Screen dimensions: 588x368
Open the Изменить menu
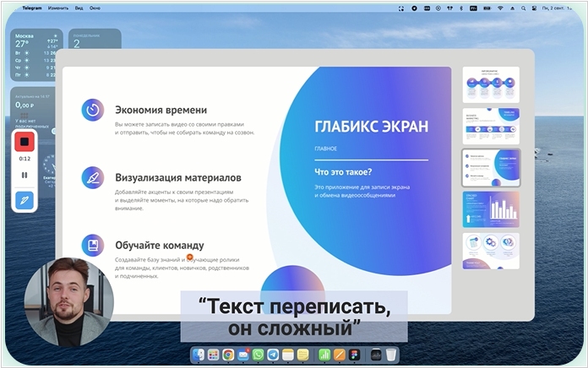tap(58, 8)
